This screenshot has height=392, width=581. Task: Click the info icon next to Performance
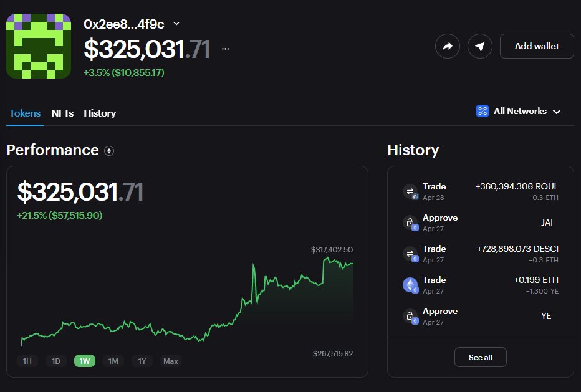click(110, 151)
